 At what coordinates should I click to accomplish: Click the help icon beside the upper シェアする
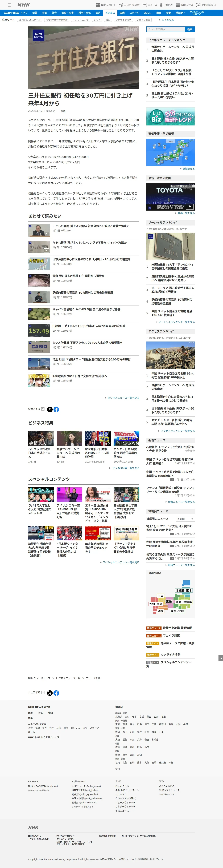(43, 409)
